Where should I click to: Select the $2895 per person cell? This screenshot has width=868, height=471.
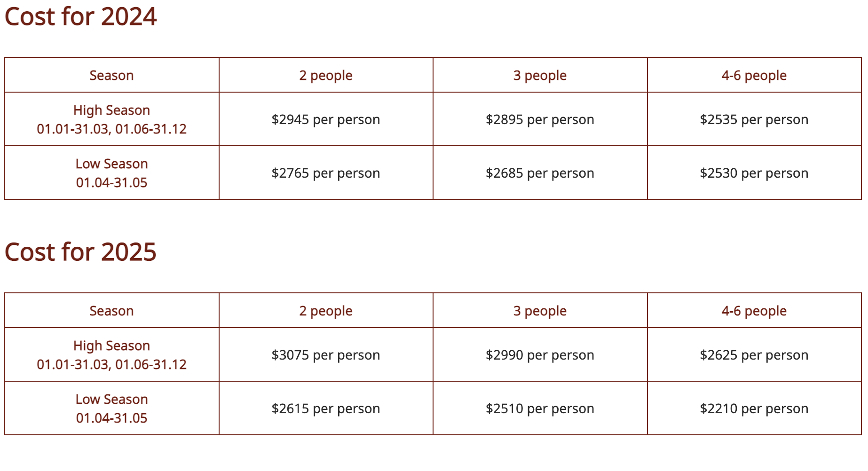tap(540, 120)
